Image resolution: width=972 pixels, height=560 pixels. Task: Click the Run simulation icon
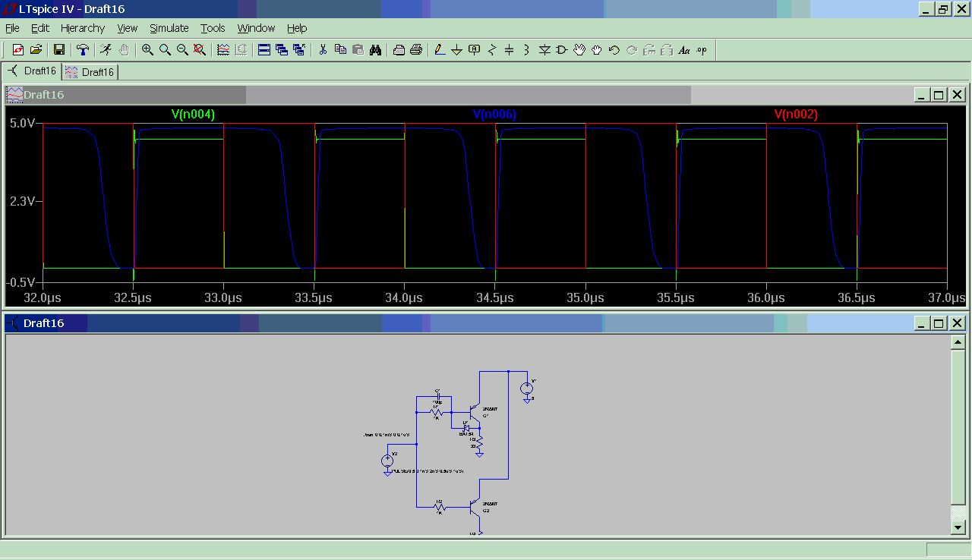coord(106,50)
